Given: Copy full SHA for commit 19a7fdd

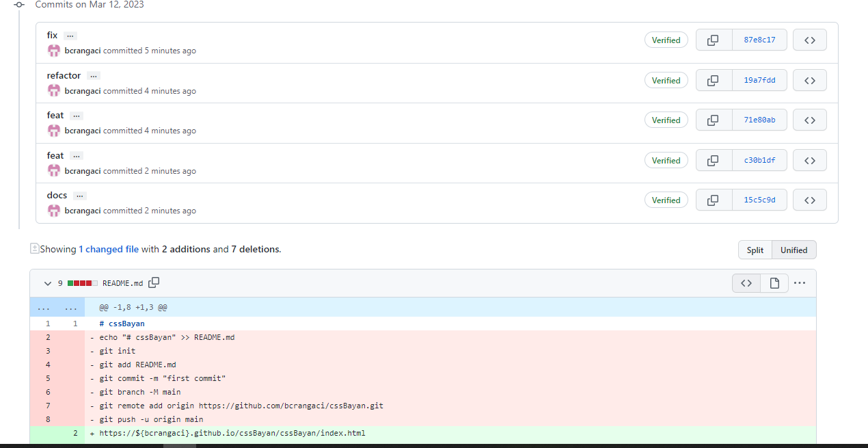Looking at the screenshot, I should coord(714,80).
